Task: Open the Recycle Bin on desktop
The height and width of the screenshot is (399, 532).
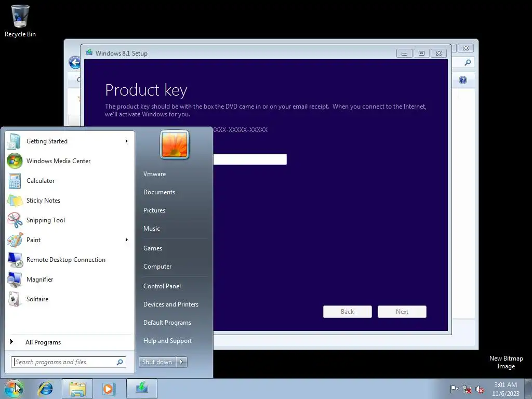Action: [x=20, y=21]
